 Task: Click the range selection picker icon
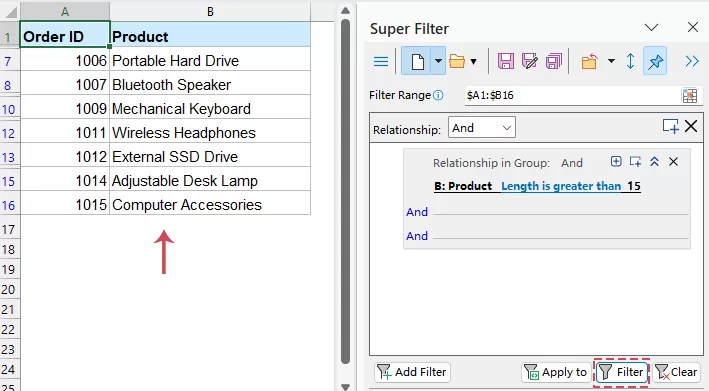pyautogui.click(x=690, y=95)
